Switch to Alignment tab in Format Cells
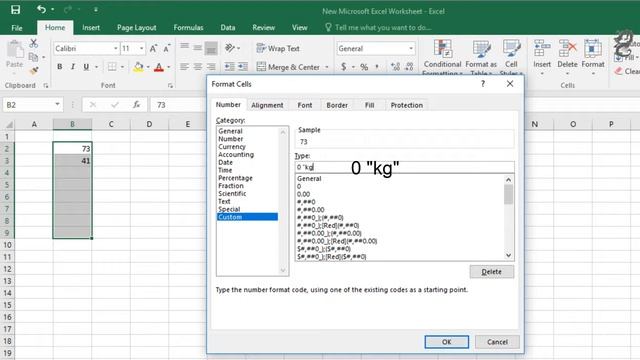The width and height of the screenshot is (640, 360). coord(267,105)
